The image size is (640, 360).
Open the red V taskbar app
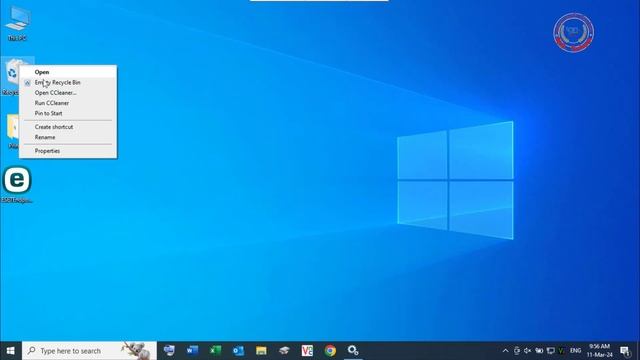tap(307, 351)
